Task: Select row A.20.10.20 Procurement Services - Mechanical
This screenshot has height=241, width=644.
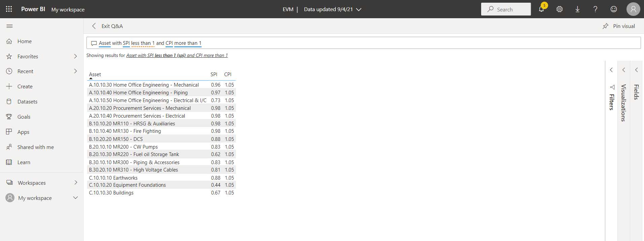Action: click(x=161, y=108)
